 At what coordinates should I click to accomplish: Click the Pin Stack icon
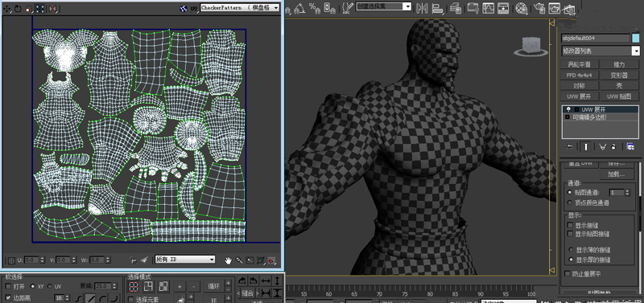[x=569, y=146]
